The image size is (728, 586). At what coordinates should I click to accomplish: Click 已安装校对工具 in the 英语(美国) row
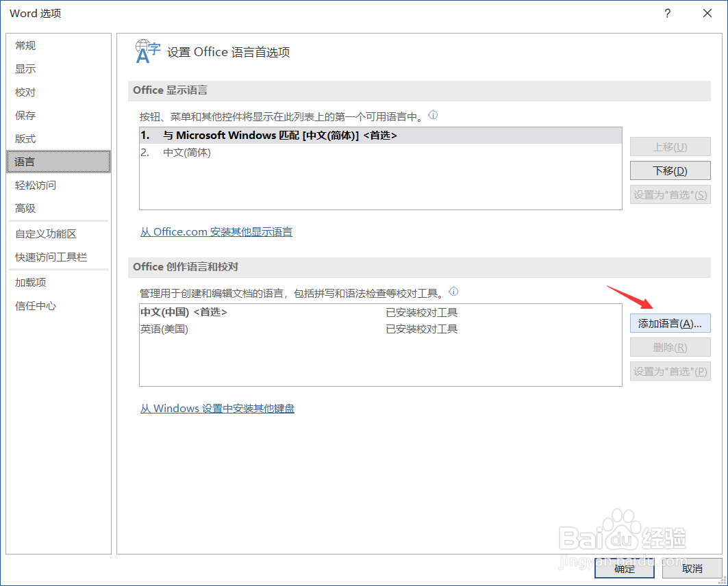pyautogui.click(x=422, y=329)
